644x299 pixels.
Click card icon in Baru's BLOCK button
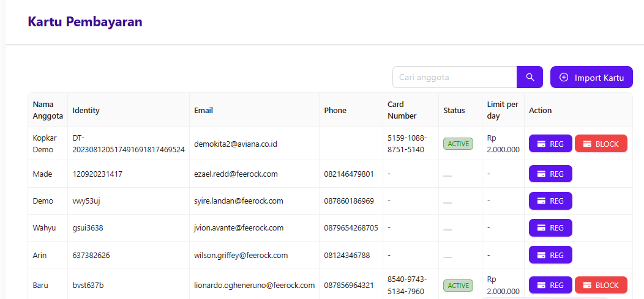pos(587,285)
